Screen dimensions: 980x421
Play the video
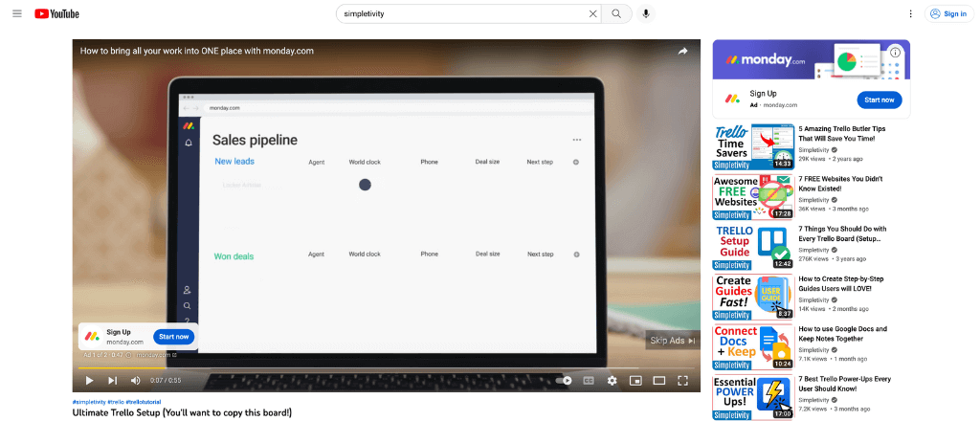[x=89, y=381]
